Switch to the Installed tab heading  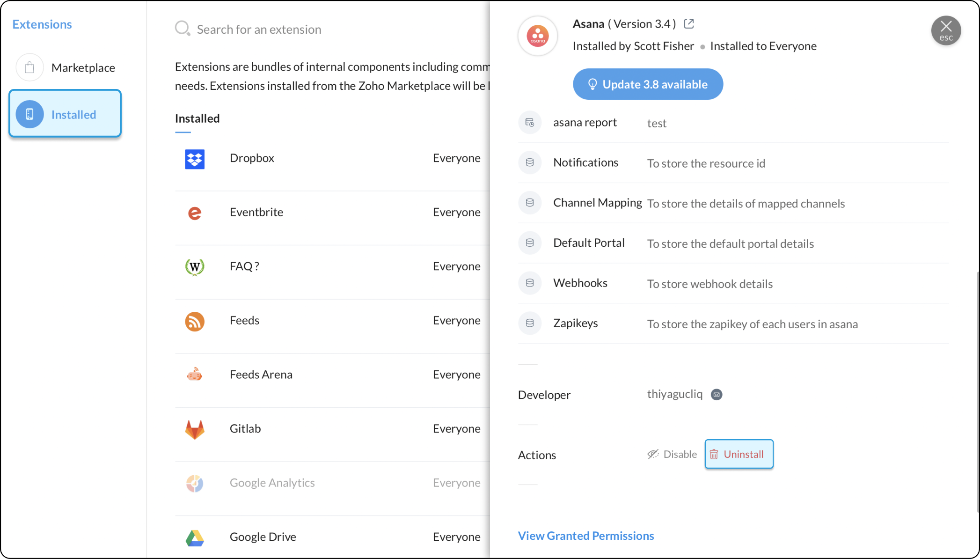tap(197, 119)
